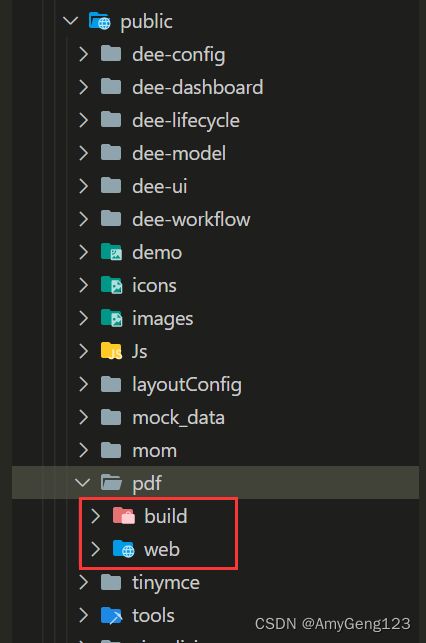Click the teal demo folder icon
Image resolution: width=426 pixels, height=643 pixels.
tap(112, 252)
